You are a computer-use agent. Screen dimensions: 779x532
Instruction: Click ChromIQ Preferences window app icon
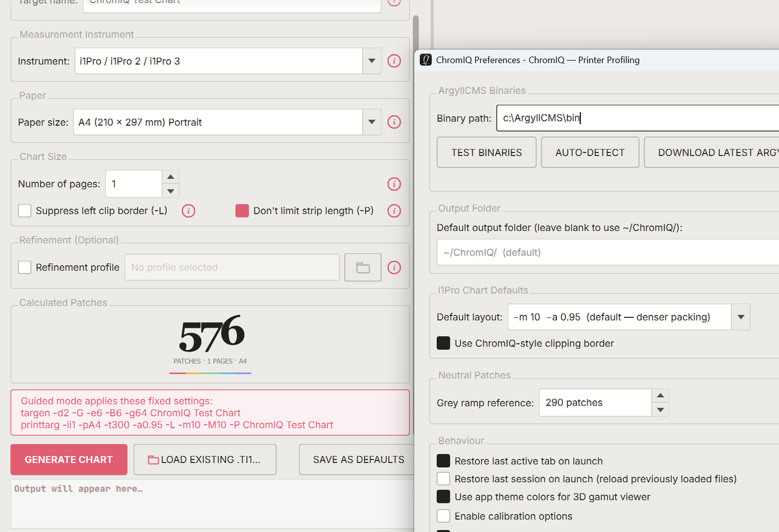point(425,60)
